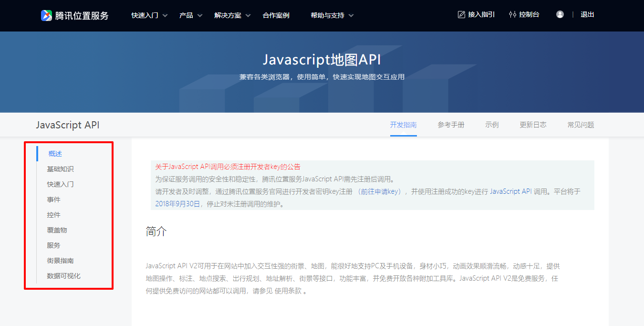
Task: Click the 腾讯位置服务 brand text
Action: coord(82,16)
